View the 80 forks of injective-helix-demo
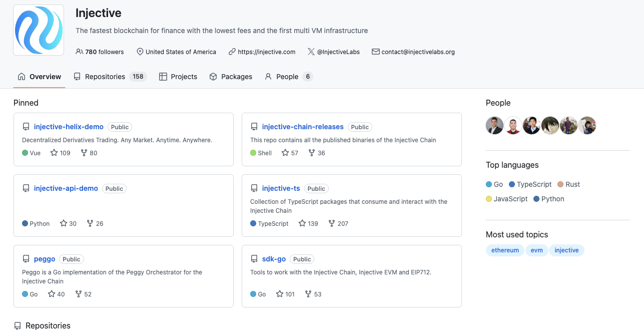Image resolution: width=644 pixels, height=331 pixels. pyautogui.click(x=89, y=153)
